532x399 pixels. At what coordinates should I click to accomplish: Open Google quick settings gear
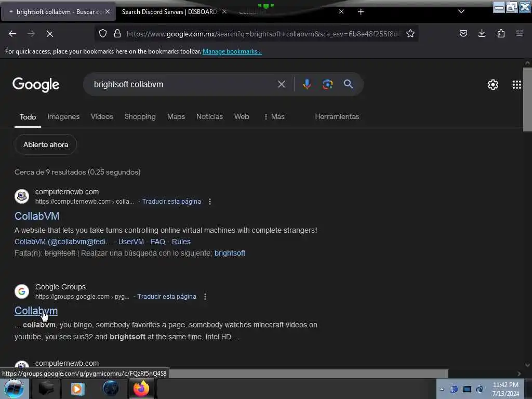(493, 85)
